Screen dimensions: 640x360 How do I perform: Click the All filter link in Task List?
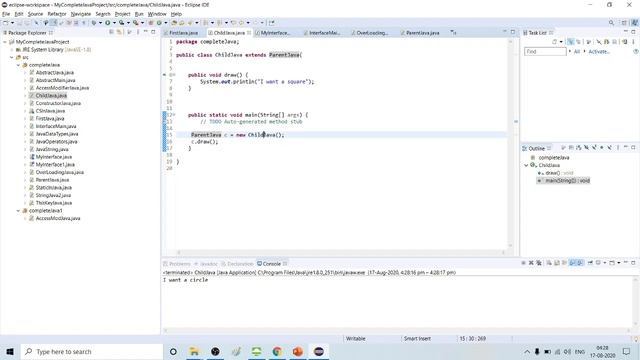(x=577, y=51)
